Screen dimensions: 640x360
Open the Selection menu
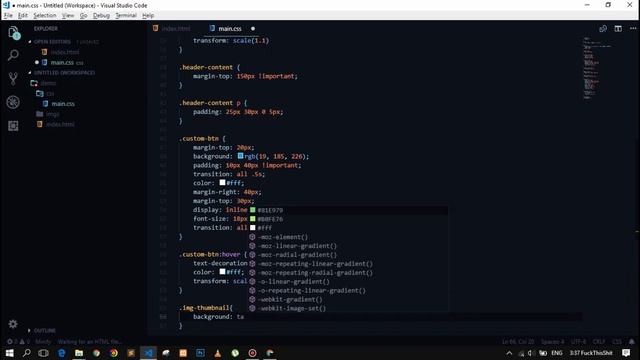tap(44, 16)
